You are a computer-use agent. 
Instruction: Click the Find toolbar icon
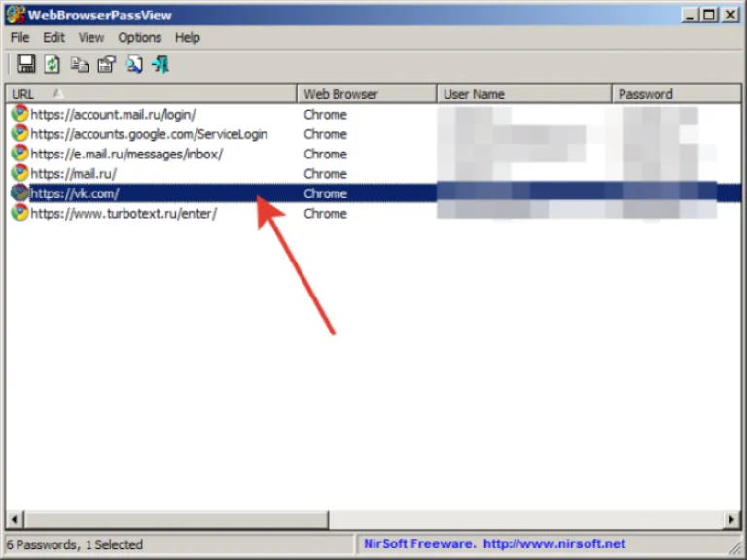(134, 64)
